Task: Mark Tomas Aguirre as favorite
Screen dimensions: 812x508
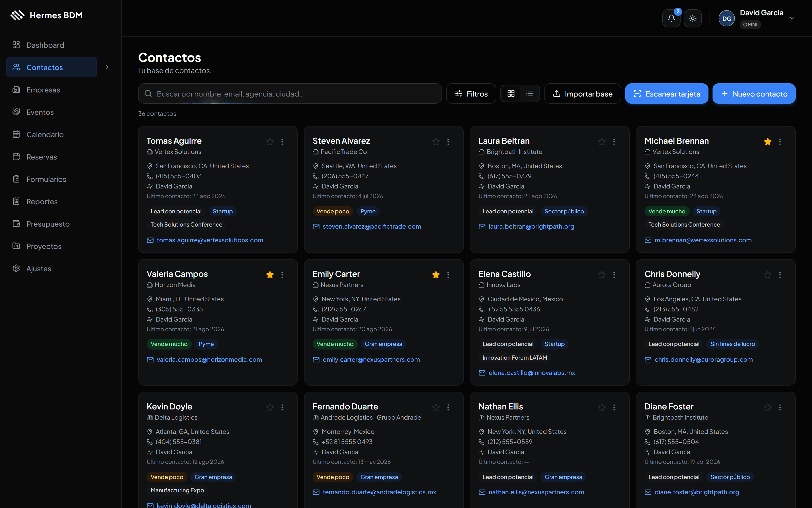Action: (270, 142)
